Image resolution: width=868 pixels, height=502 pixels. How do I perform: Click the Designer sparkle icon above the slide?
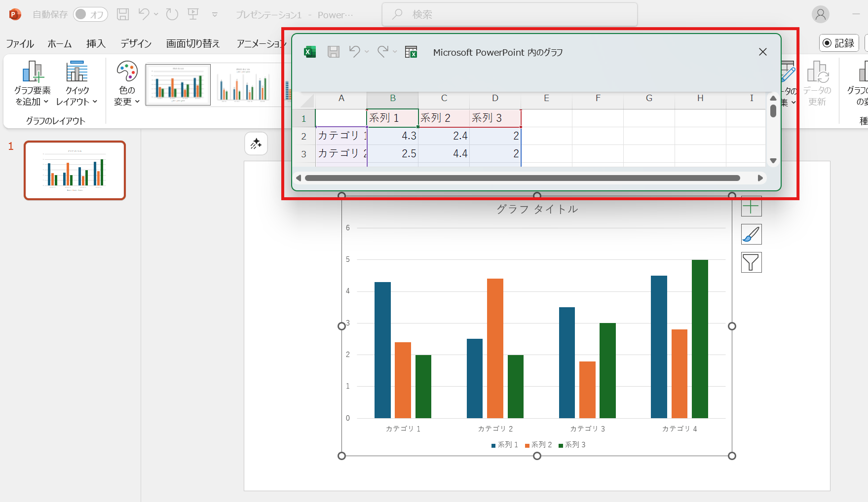[256, 144]
